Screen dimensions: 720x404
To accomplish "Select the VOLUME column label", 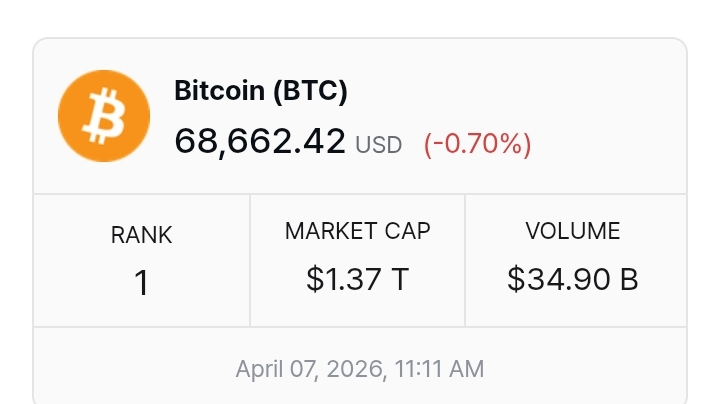I will pos(573,231).
